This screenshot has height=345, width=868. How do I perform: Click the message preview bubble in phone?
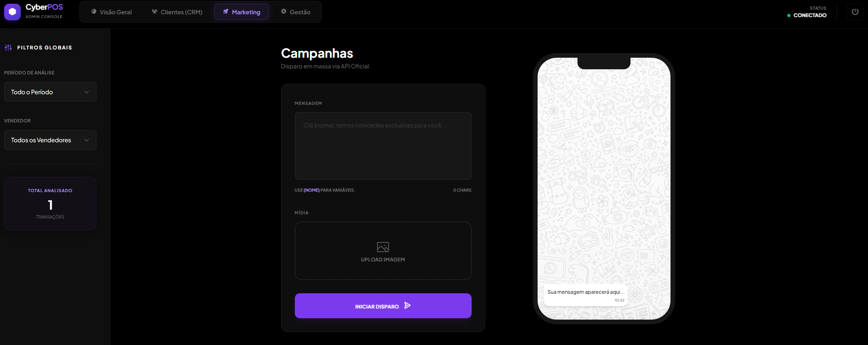pyautogui.click(x=586, y=295)
